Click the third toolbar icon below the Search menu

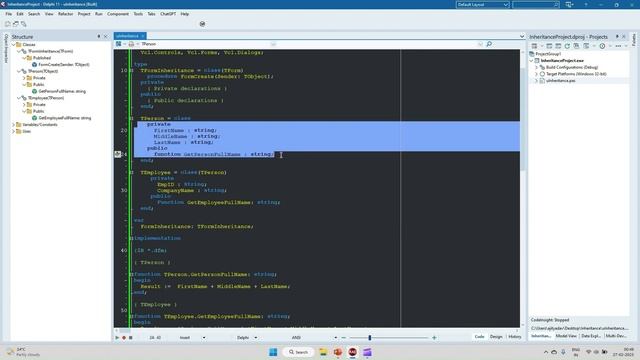(24, 24)
